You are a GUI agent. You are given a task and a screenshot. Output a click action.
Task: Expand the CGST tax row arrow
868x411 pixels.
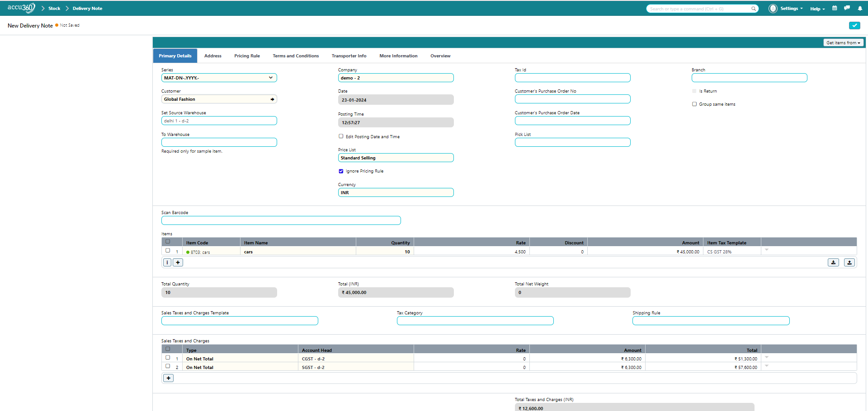[767, 357]
